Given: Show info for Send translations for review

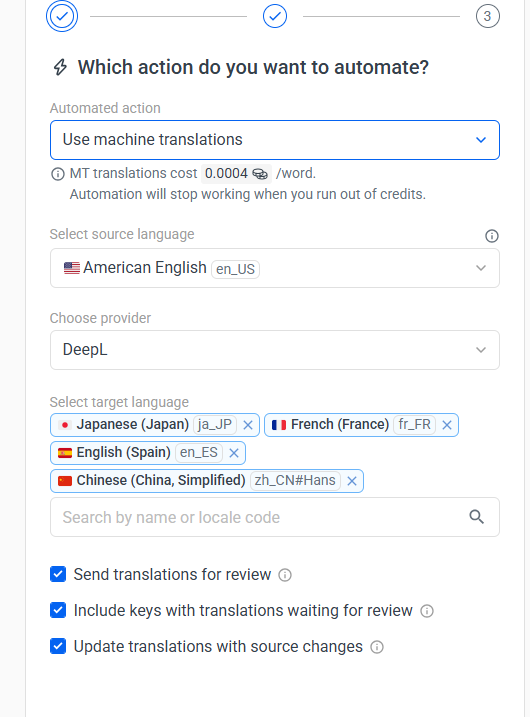Looking at the screenshot, I should click(x=285, y=575).
